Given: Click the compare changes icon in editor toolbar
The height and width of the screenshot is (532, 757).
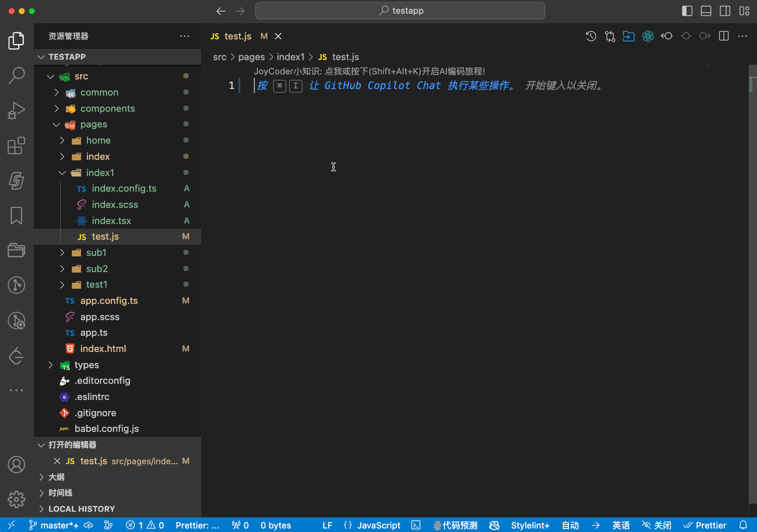Looking at the screenshot, I should coord(610,36).
